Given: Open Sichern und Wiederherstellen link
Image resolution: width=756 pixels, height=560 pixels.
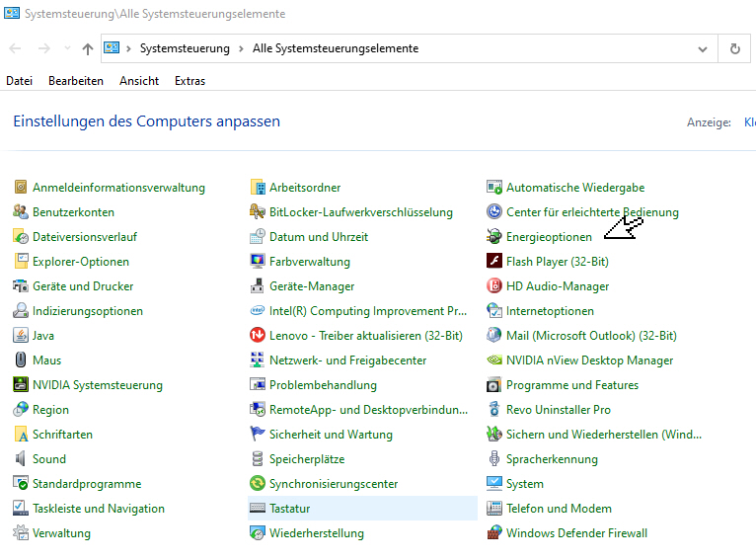Looking at the screenshot, I should (x=604, y=435).
